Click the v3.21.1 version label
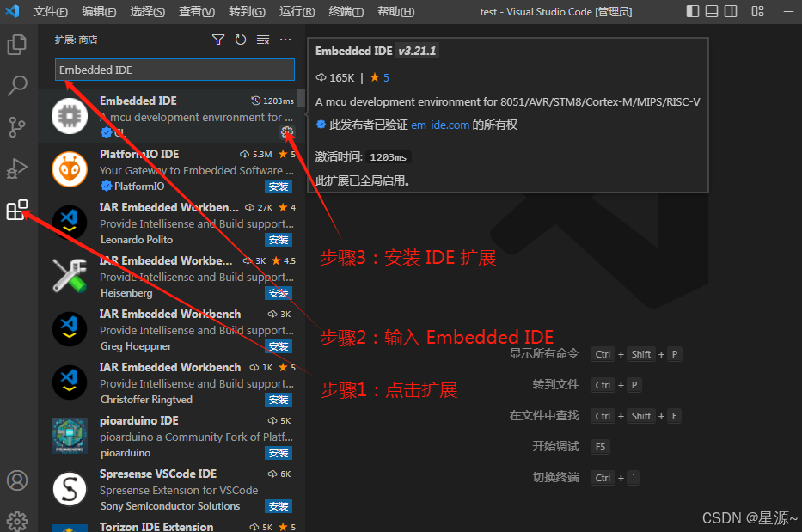Screen dimensions: 802x532 [x=418, y=51]
